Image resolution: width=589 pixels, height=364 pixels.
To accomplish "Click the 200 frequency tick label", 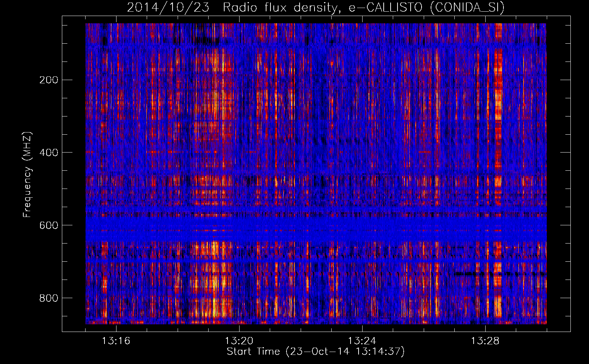I will coord(48,80).
